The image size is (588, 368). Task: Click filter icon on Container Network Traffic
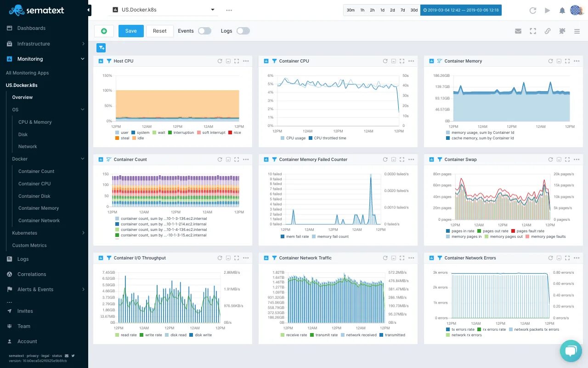point(274,258)
